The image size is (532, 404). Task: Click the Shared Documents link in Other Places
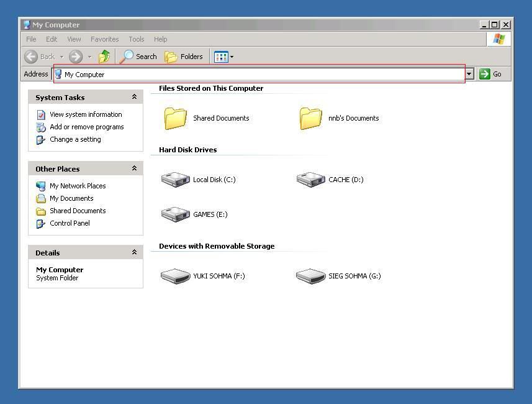pos(78,211)
